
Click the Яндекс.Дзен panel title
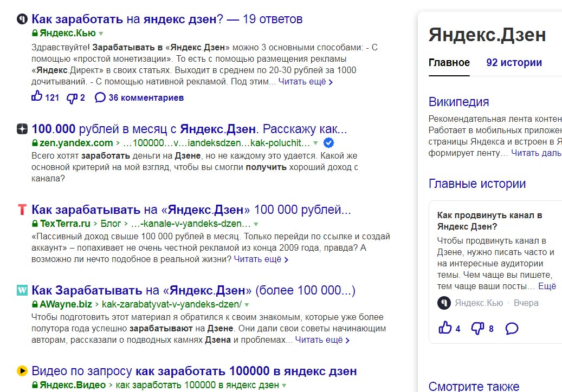(x=487, y=35)
